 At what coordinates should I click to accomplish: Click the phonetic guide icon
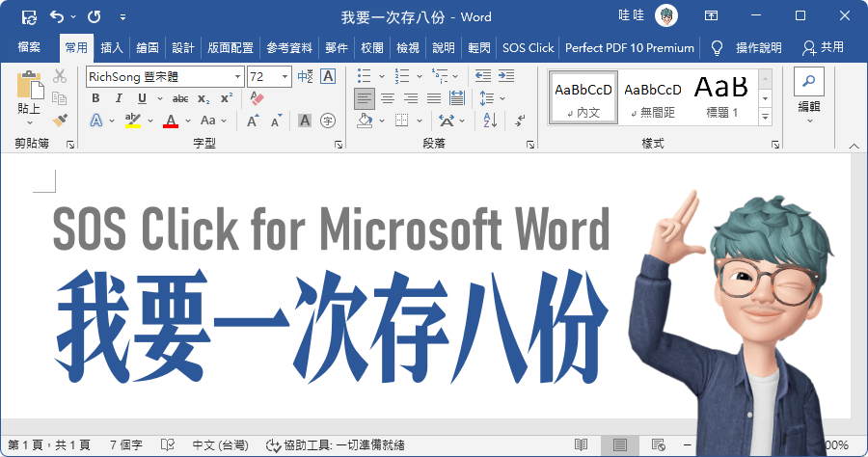coord(305,76)
